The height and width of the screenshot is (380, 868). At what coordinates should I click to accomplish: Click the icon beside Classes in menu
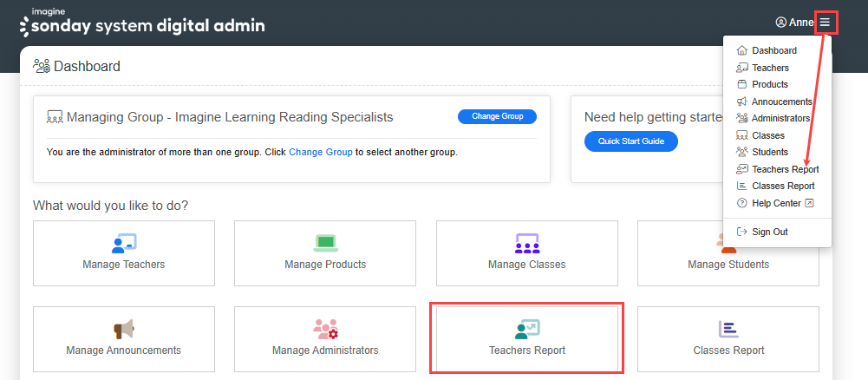pos(742,135)
